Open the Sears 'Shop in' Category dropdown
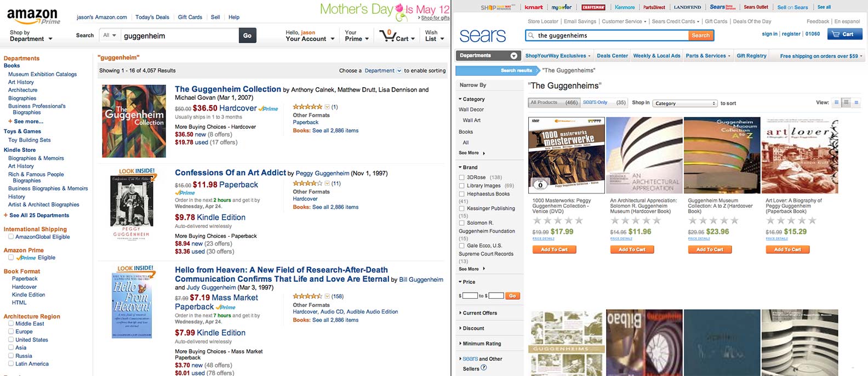868x376 pixels. click(684, 103)
